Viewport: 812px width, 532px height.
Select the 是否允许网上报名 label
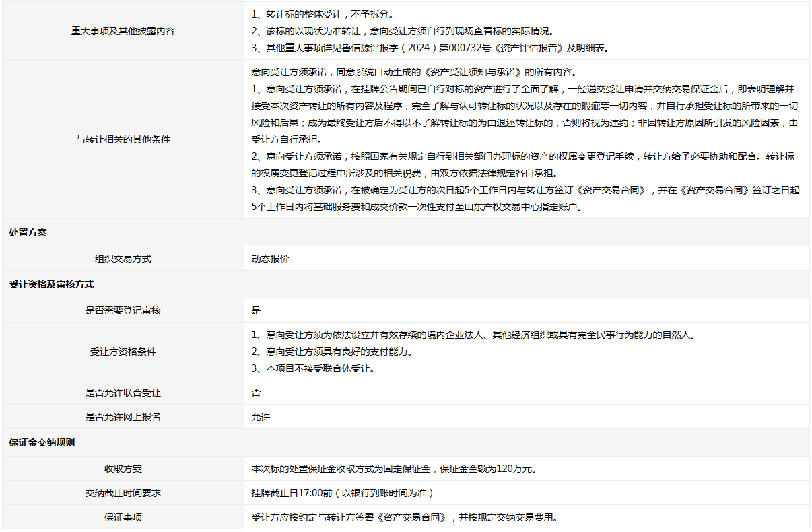pyautogui.click(x=123, y=417)
